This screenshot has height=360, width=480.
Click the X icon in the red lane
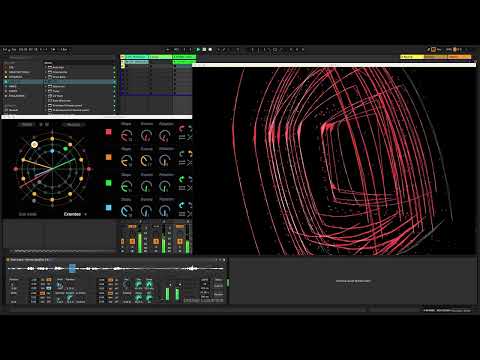[x=189, y=137]
